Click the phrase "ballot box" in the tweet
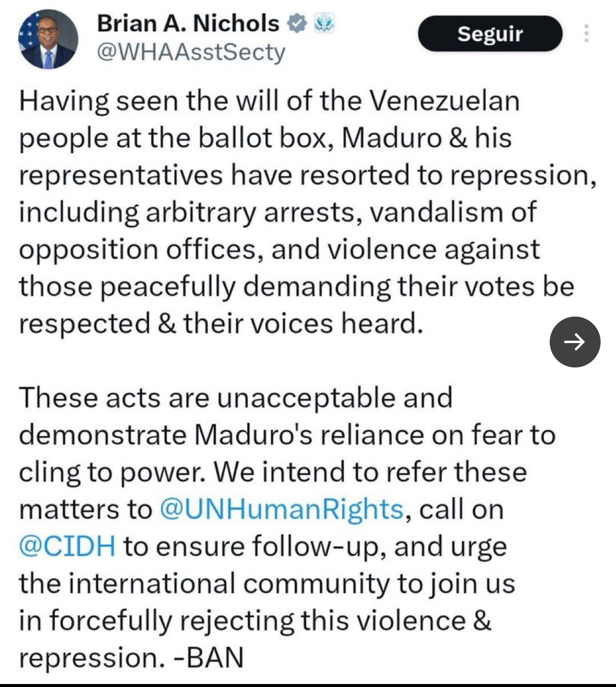The height and width of the screenshot is (687, 616). tap(264, 138)
